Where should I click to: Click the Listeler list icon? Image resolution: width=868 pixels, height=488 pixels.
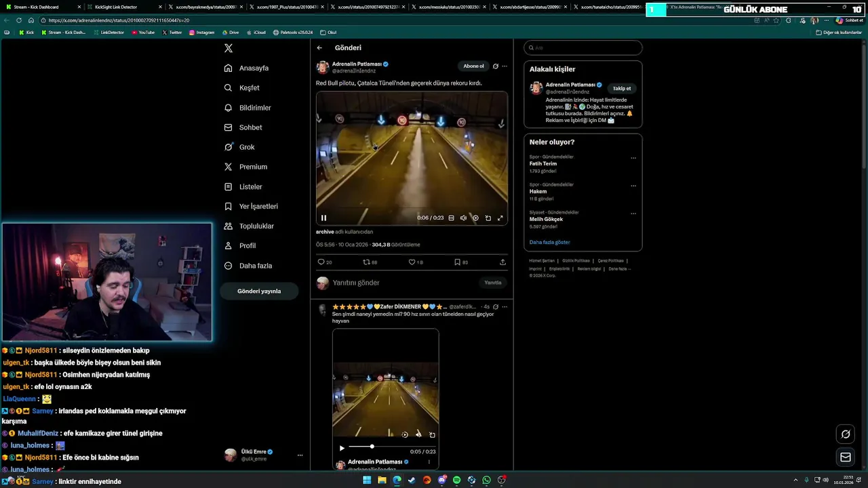[x=228, y=186]
